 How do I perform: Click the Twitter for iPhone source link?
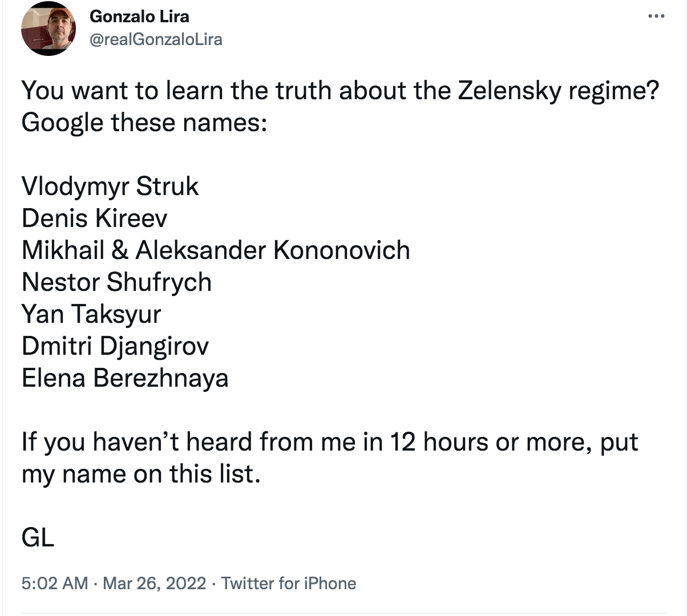[289, 583]
